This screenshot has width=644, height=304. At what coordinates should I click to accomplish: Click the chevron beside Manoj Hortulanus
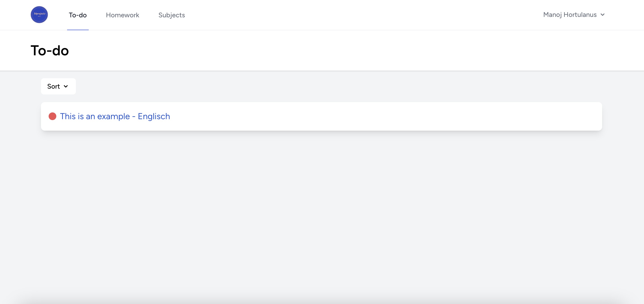pos(603,15)
